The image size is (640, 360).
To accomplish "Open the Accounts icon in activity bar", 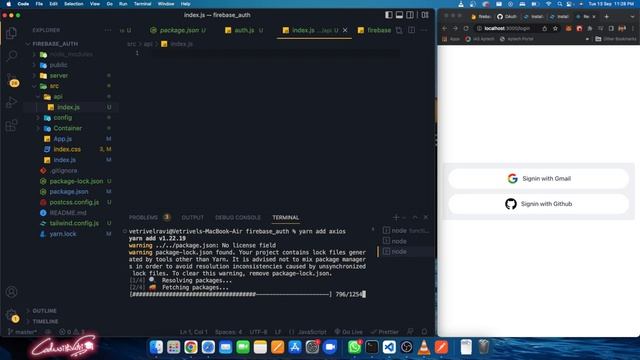I will [12, 292].
